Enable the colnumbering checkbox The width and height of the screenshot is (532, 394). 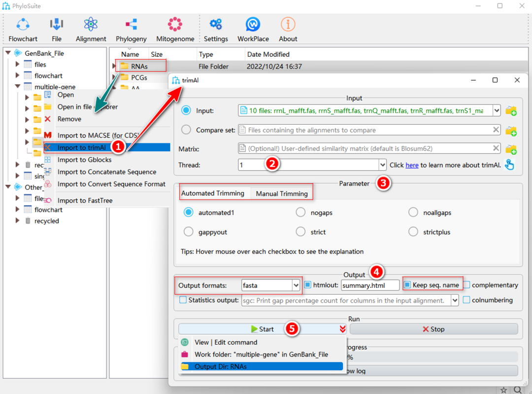pyautogui.click(x=466, y=300)
